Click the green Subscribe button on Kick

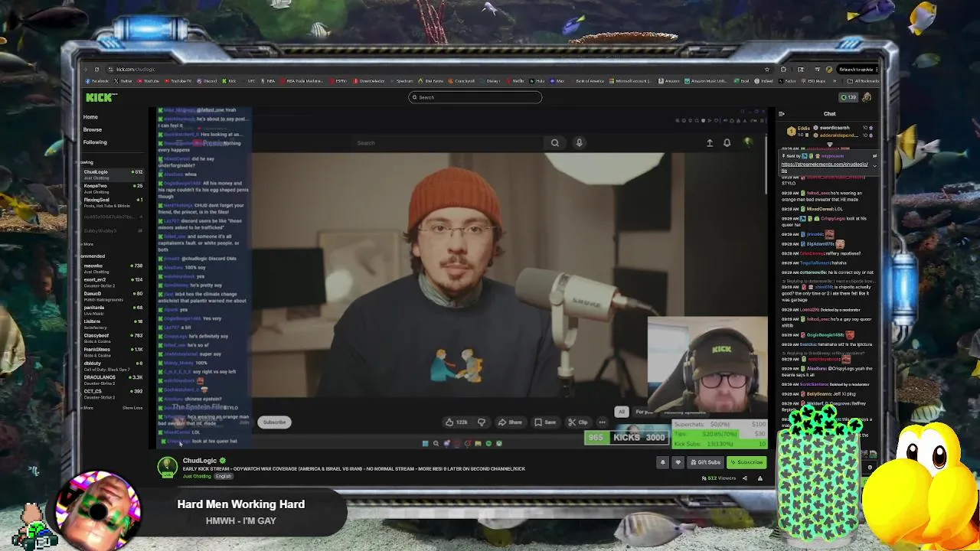[x=746, y=462]
